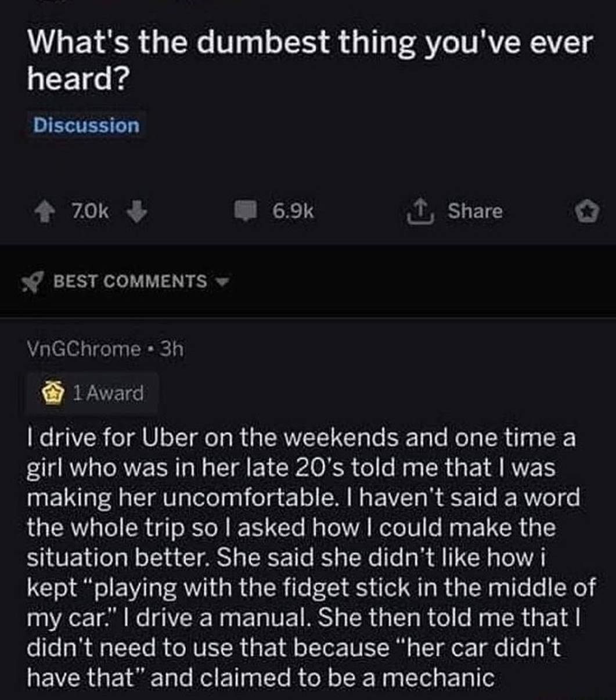View the "1 Award" details on the comment

pos(108,394)
